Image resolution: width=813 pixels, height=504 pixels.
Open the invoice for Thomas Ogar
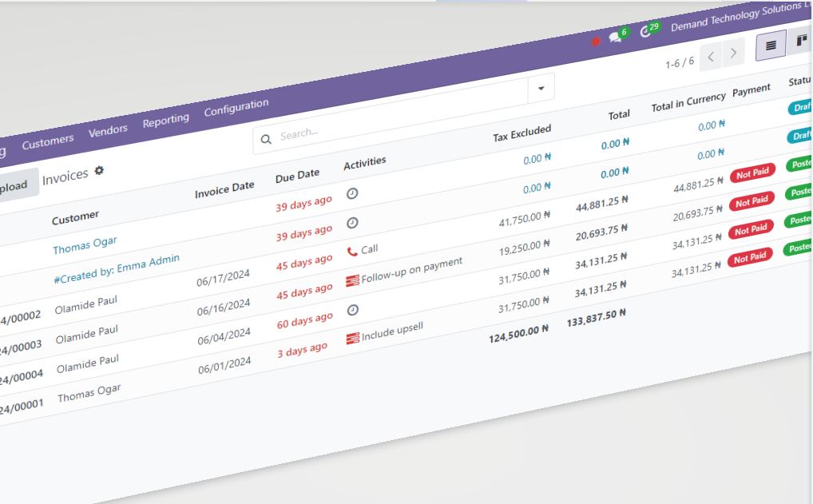pos(85,241)
